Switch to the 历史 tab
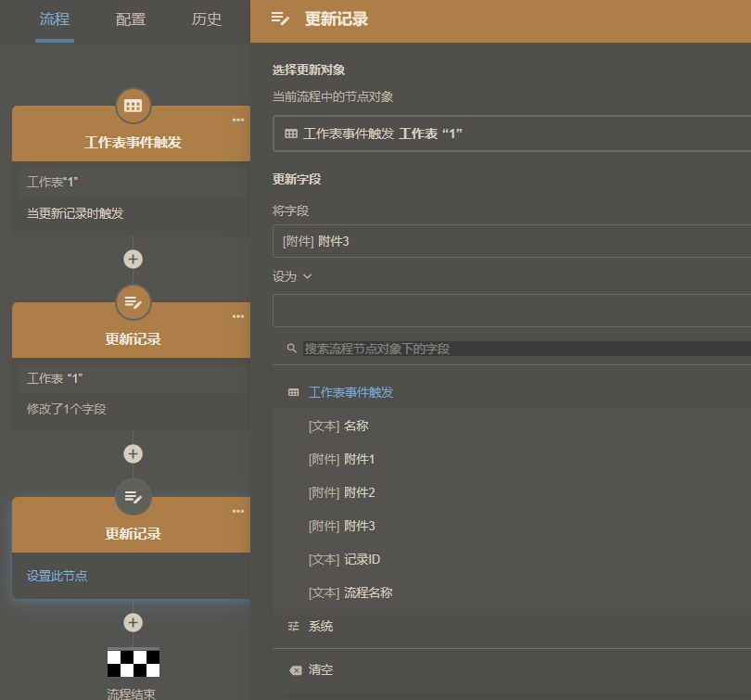 click(206, 19)
